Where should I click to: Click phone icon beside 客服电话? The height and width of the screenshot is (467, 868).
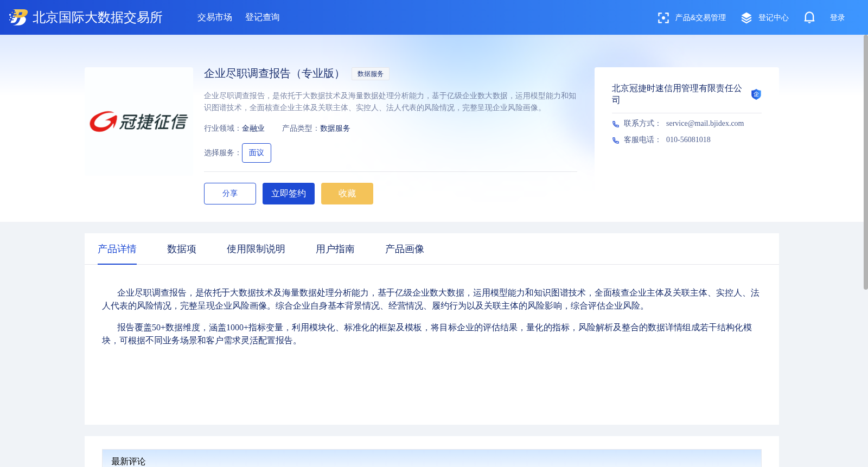point(616,140)
